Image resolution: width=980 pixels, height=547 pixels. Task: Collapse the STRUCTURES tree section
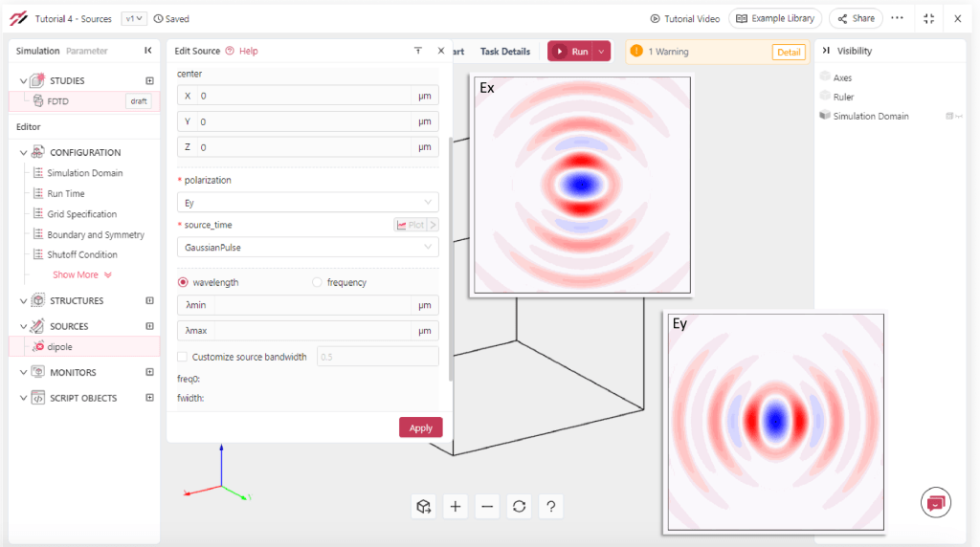(x=23, y=300)
